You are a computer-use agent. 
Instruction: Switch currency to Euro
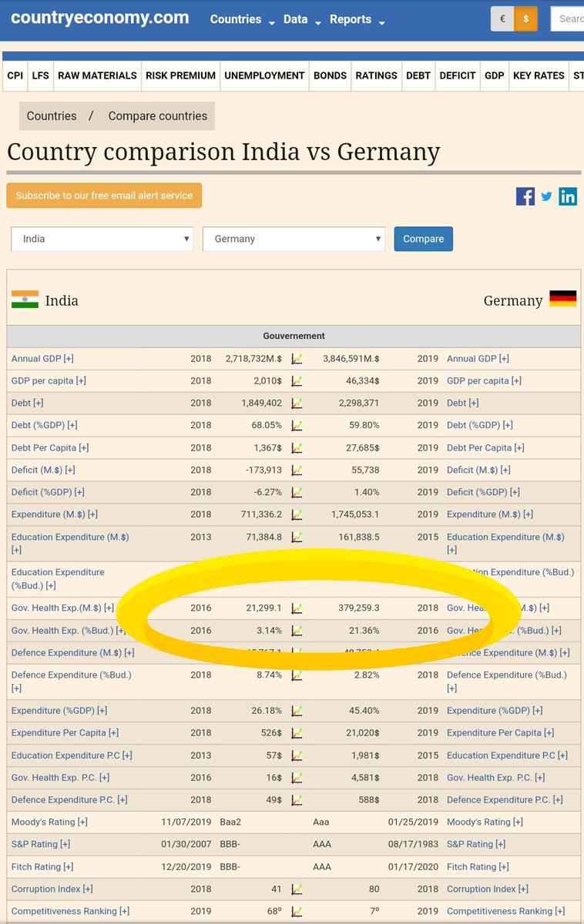click(502, 19)
